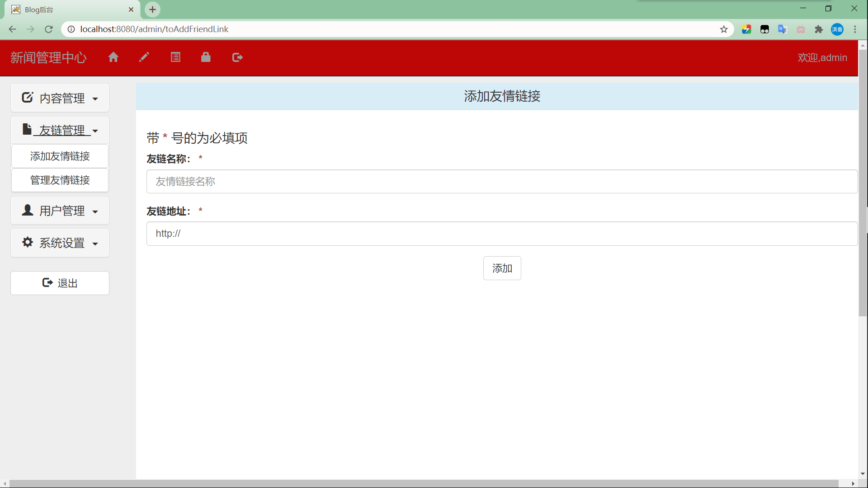Click the 退出 button in the sidebar

coord(60,283)
